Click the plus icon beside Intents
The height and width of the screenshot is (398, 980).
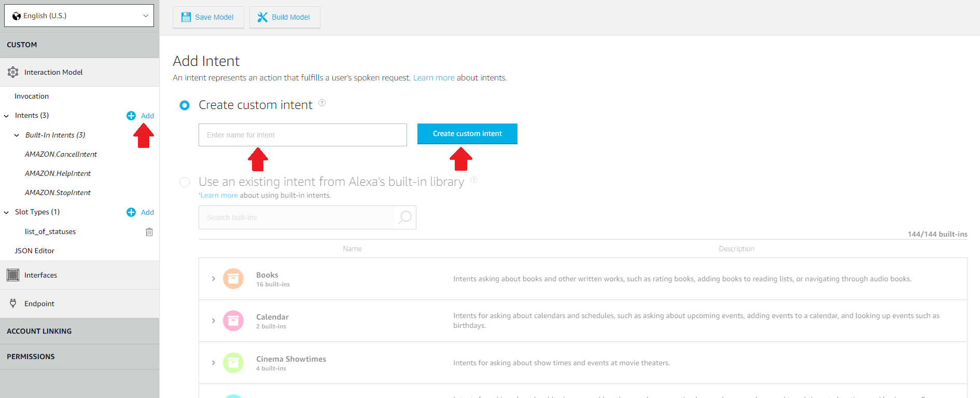click(x=131, y=116)
